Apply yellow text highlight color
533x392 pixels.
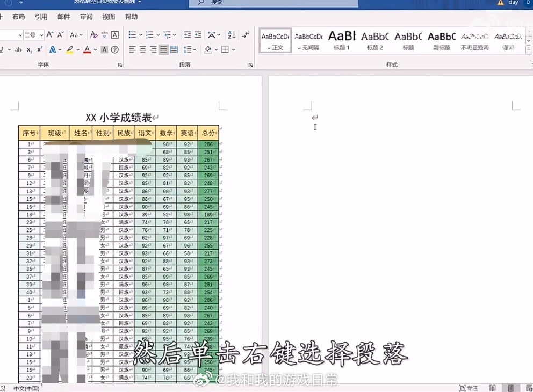pyautogui.click(x=70, y=49)
